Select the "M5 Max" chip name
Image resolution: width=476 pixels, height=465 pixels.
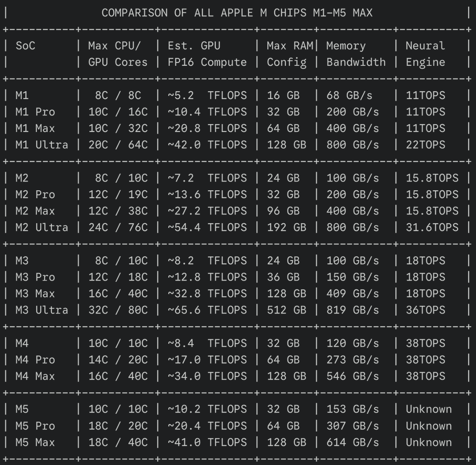click(x=35, y=442)
